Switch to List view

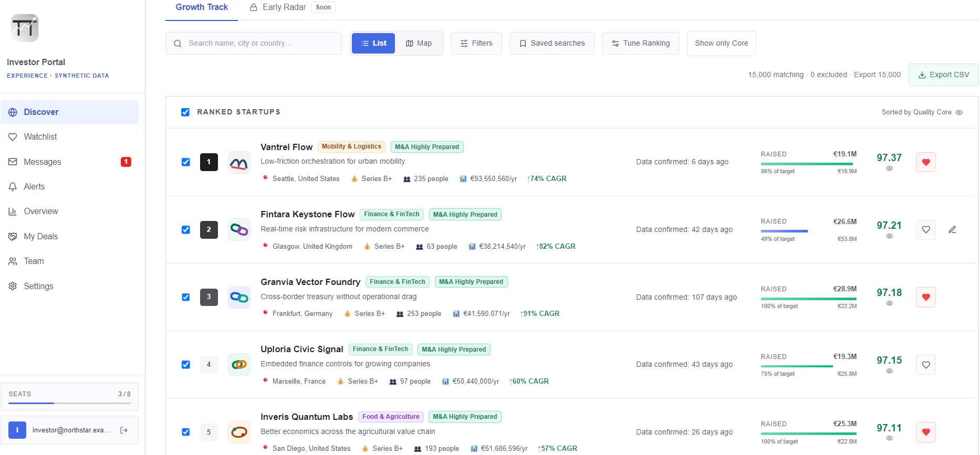click(373, 43)
